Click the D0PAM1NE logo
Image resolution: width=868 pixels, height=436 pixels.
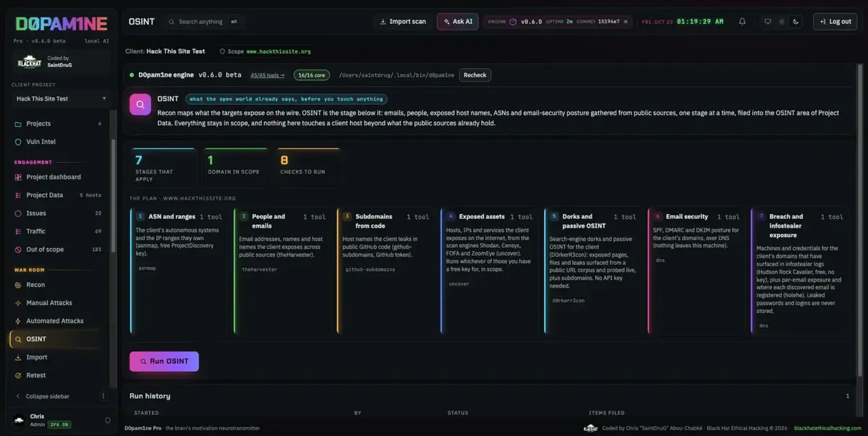click(x=61, y=23)
